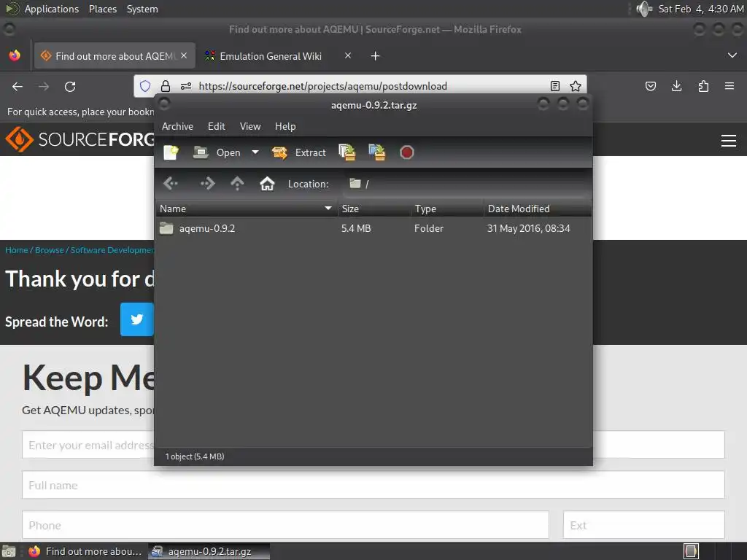Open the Archive menu

178,126
